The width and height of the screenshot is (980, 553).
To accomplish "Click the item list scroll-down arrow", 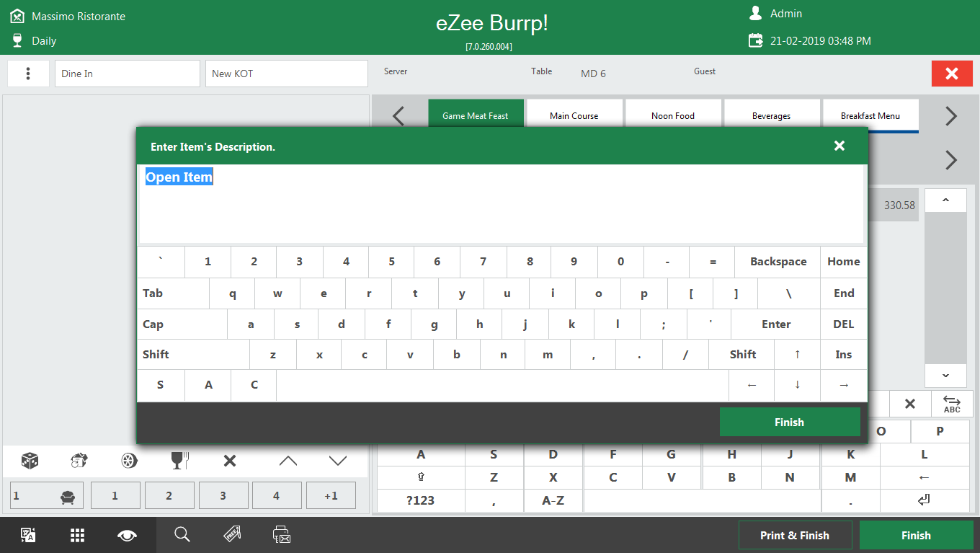I will click(x=945, y=376).
